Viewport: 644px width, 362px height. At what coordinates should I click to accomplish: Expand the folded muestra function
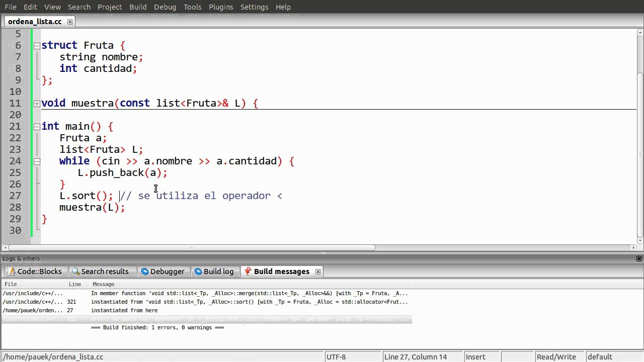point(37,104)
